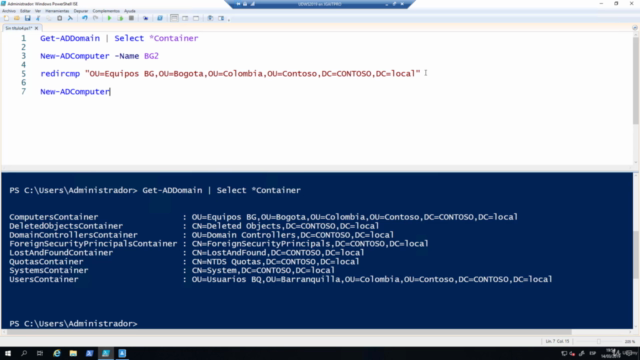Show command window toolbar icon
The image size is (640, 360).
210,18
